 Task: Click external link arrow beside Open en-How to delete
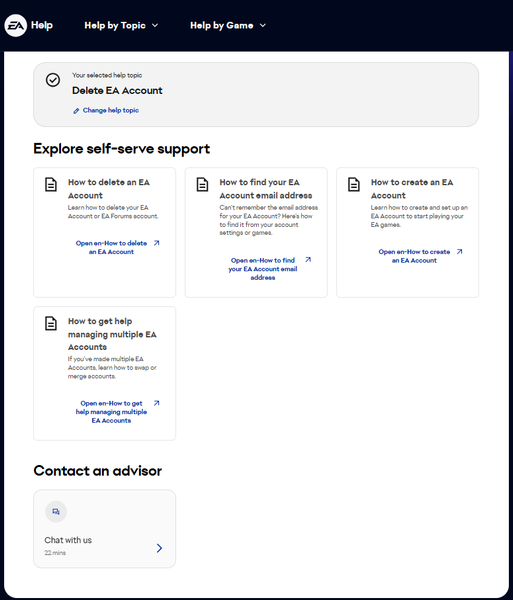click(x=156, y=243)
